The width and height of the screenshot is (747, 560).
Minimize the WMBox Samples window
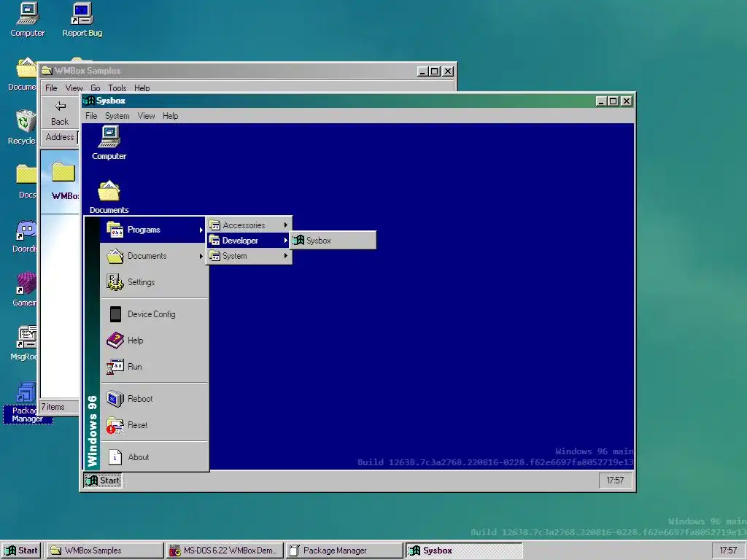[422, 71]
